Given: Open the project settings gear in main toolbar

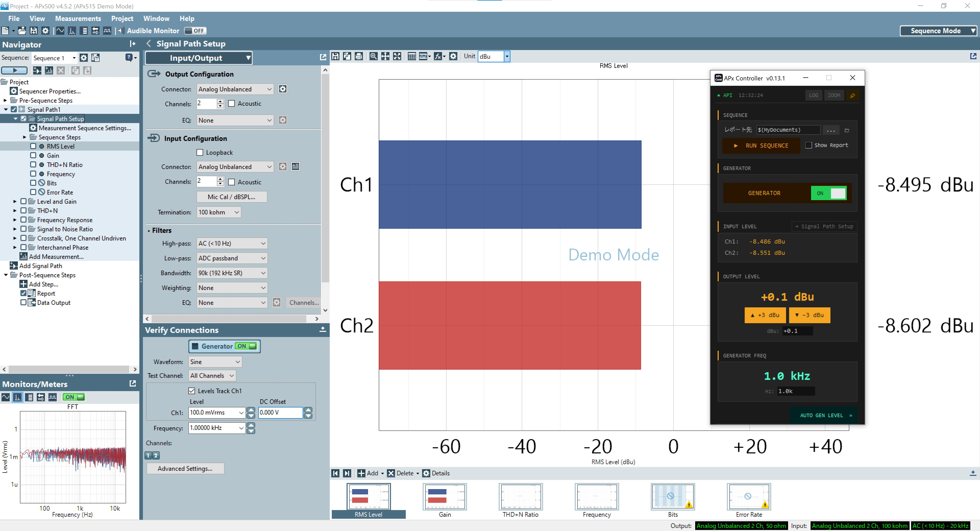Looking at the screenshot, I should [45, 31].
